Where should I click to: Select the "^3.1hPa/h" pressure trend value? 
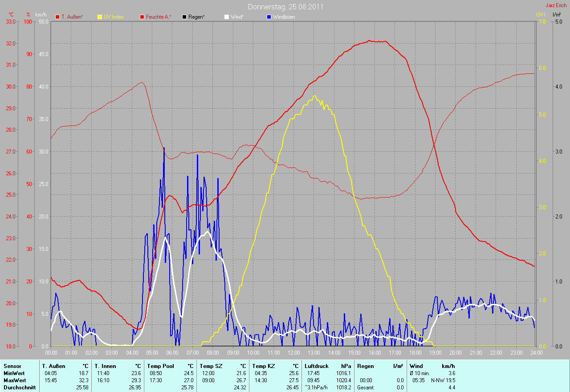point(317,388)
